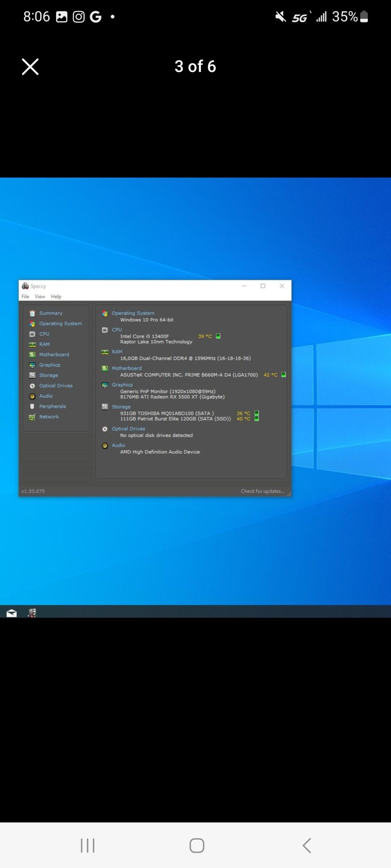391x868 pixels.
Task: Click the AMD High Definition Audio Device line
Action: click(x=160, y=452)
